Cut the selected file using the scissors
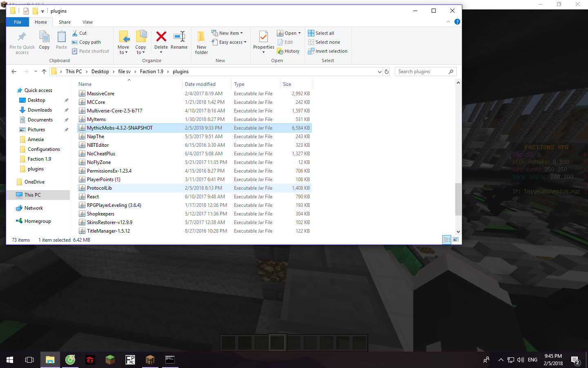 coord(80,33)
